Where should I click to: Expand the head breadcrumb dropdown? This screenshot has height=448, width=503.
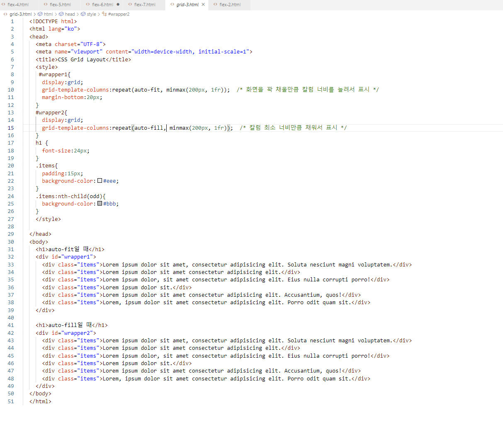(x=70, y=14)
